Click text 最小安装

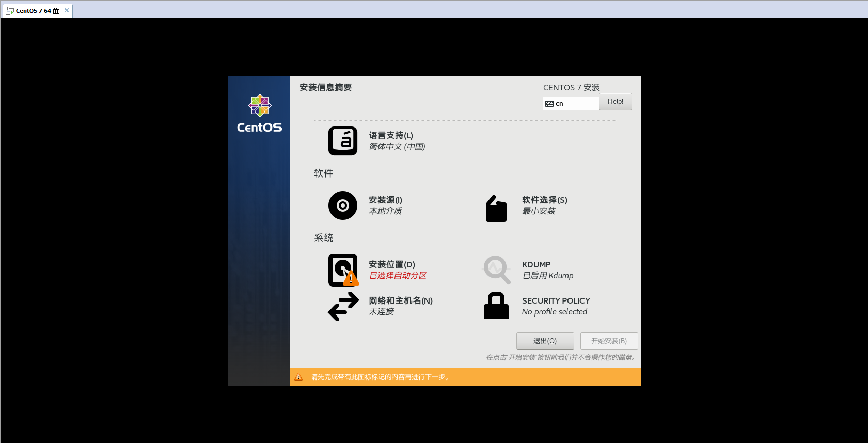[x=539, y=211]
